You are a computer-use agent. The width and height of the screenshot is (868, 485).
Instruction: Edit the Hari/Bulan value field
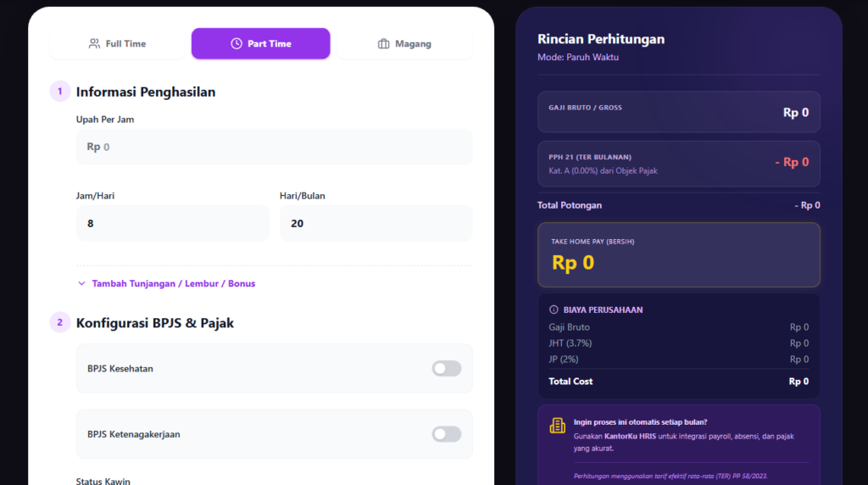click(376, 224)
